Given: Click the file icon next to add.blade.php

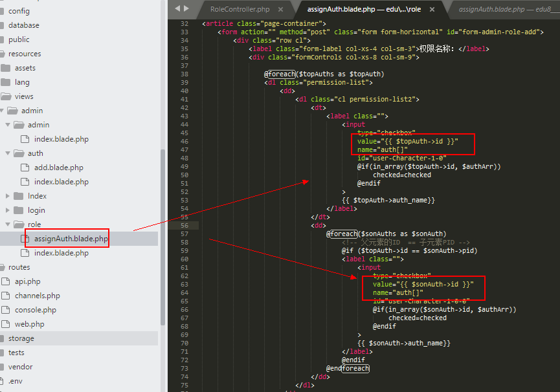Looking at the screenshot, I should pyautogui.click(x=25, y=168).
